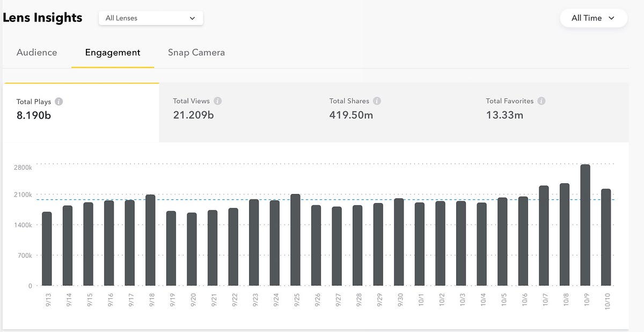Open the All Time dropdown
644x332 pixels.
pyautogui.click(x=593, y=18)
